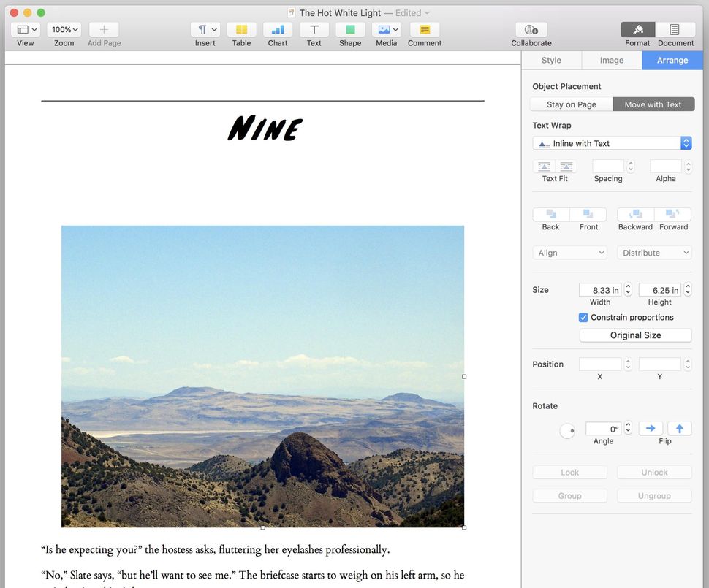Switch to the Style tab
This screenshot has height=588, width=709.
(551, 60)
